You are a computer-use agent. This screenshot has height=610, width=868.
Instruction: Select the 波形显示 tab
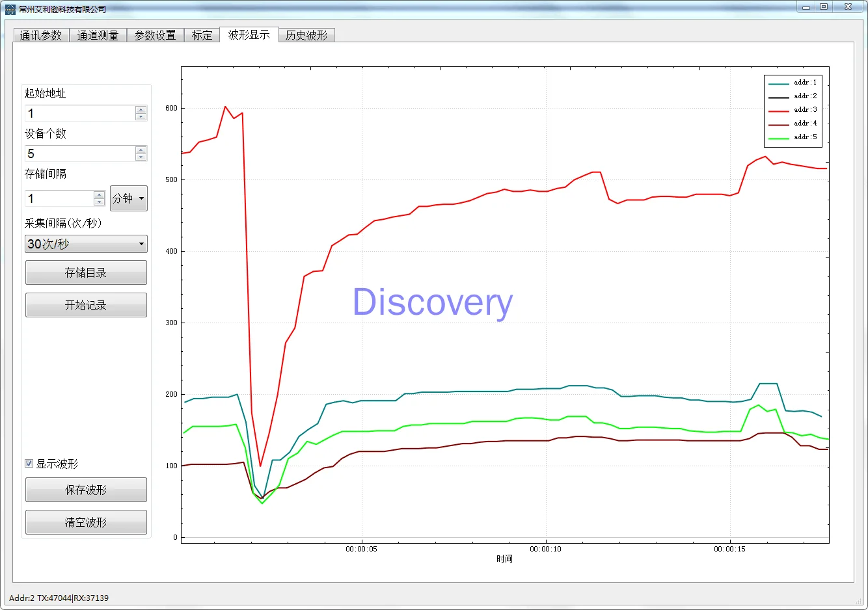coord(249,34)
